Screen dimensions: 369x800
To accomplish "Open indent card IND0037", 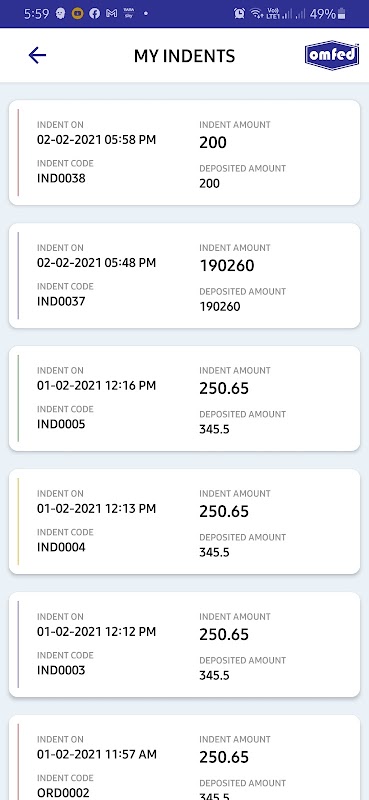I will click(x=184, y=276).
